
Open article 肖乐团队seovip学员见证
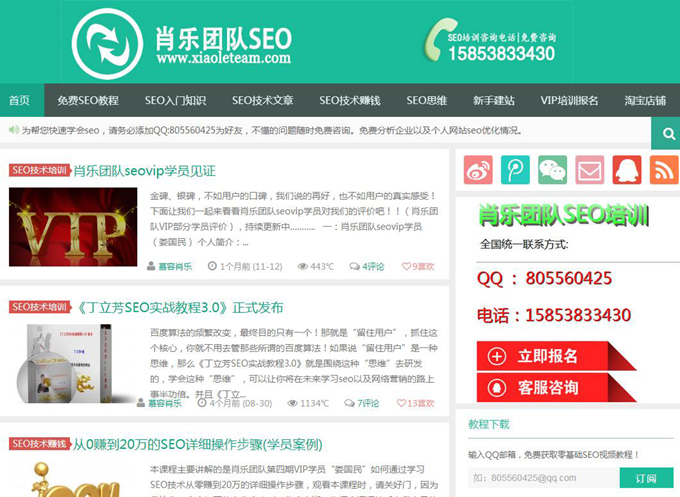point(144,171)
